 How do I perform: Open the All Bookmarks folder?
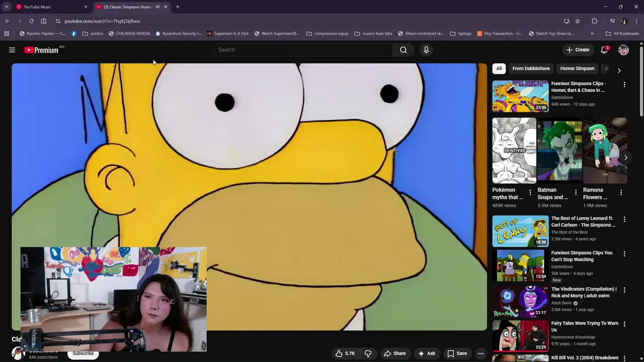[x=622, y=34]
